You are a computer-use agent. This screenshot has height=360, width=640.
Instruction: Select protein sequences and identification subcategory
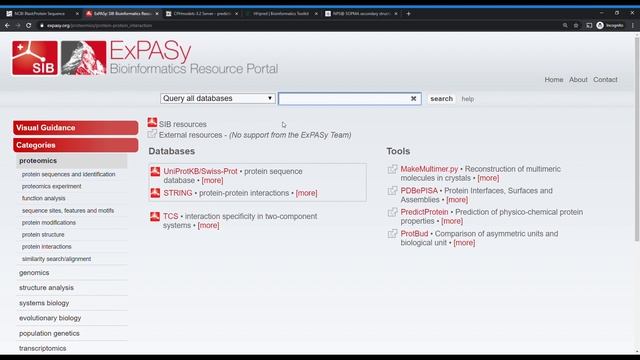coord(69,174)
